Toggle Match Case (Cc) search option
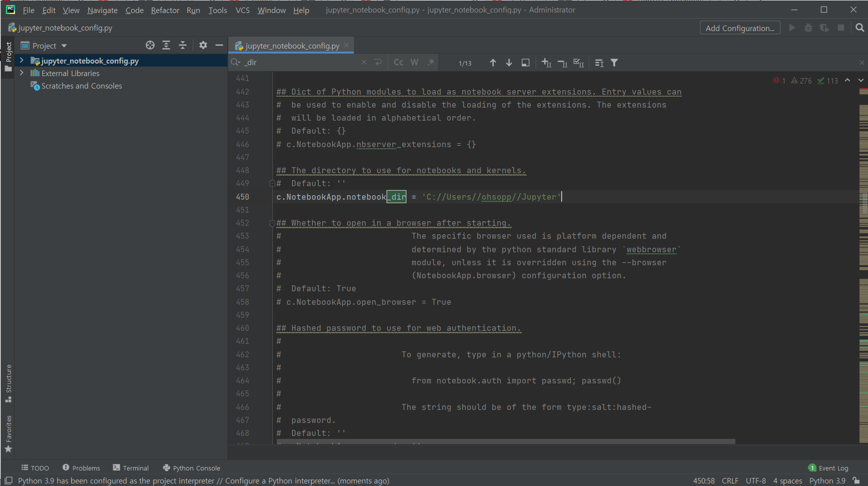868x486 pixels. 398,63
